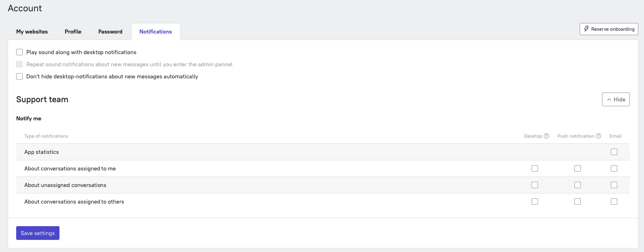This screenshot has width=644, height=252.
Task: Click the Reserve onboarding button
Action: click(x=609, y=29)
